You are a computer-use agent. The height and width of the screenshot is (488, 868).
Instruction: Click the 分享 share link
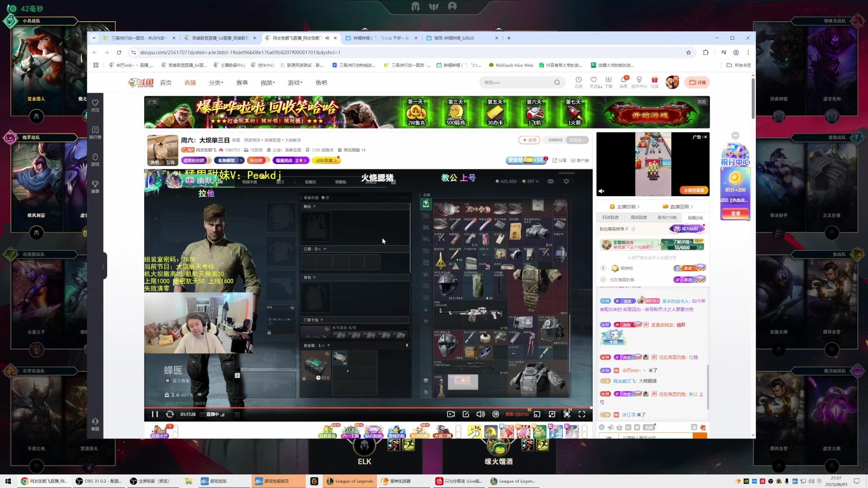tap(560, 160)
